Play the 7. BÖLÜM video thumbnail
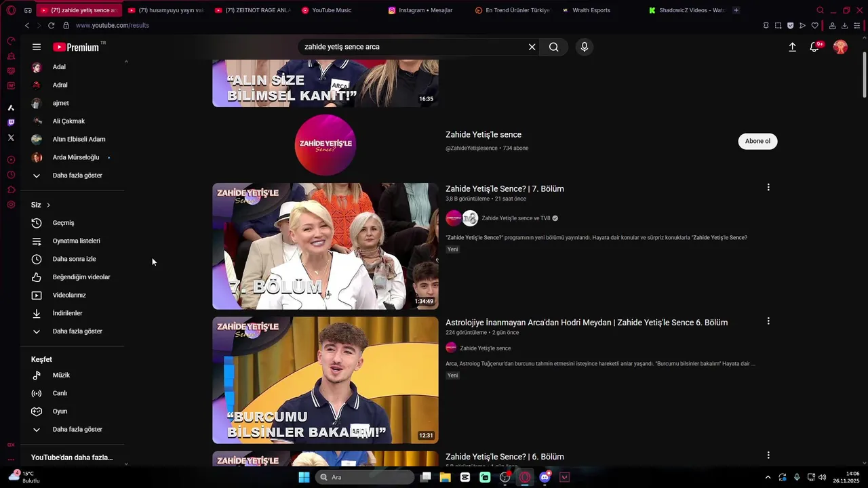Image resolution: width=868 pixels, height=488 pixels. [x=325, y=246]
